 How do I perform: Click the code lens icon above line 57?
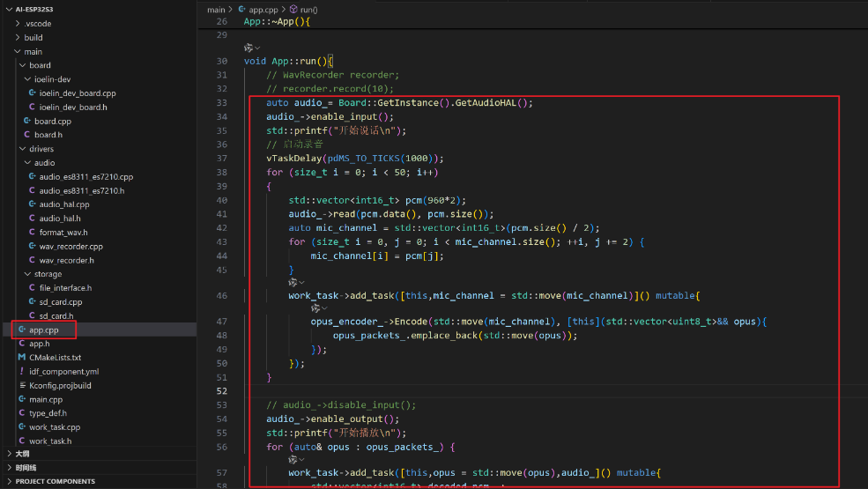click(293, 460)
